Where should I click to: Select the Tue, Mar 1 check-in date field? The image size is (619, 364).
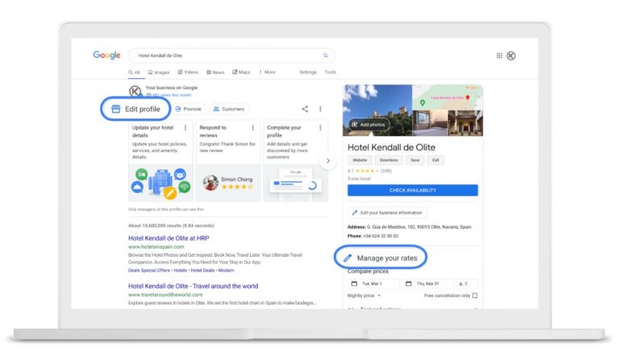[x=373, y=283]
